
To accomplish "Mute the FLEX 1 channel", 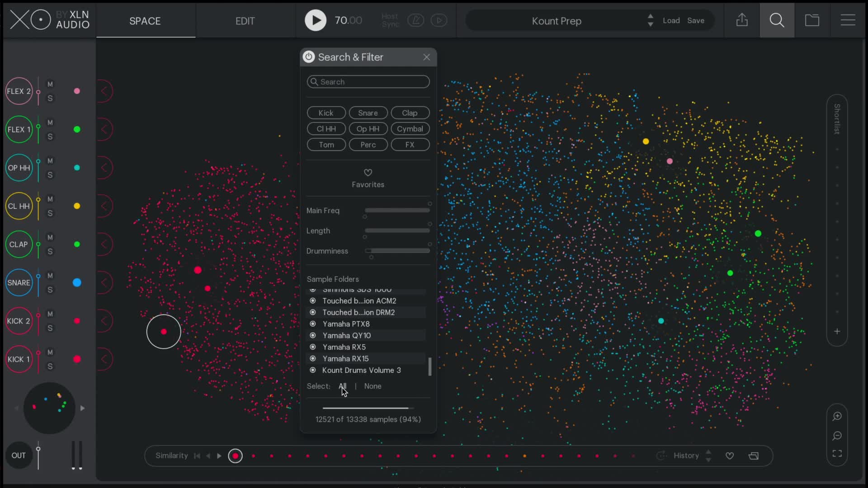I will (50, 122).
